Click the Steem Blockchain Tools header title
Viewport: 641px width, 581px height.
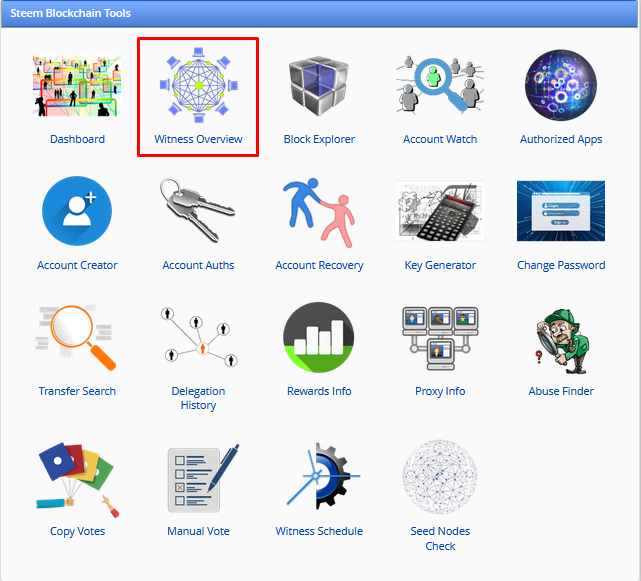tap(70, 13)
